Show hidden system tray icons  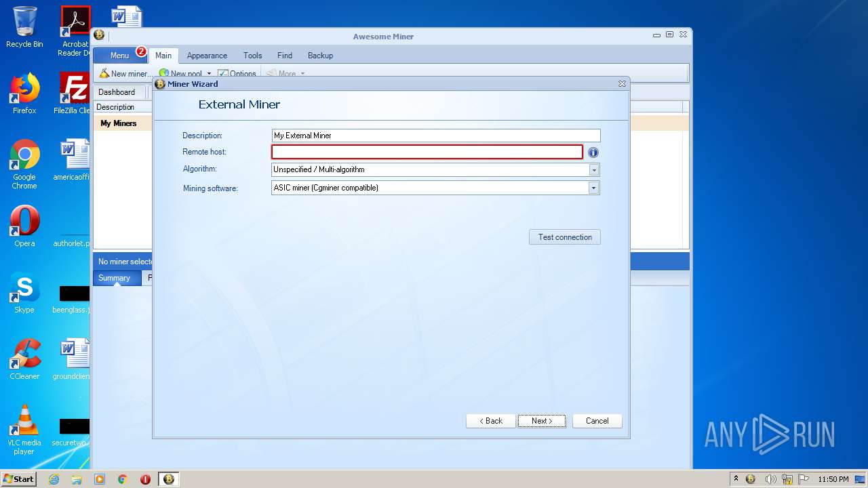[x=736, y=479]
